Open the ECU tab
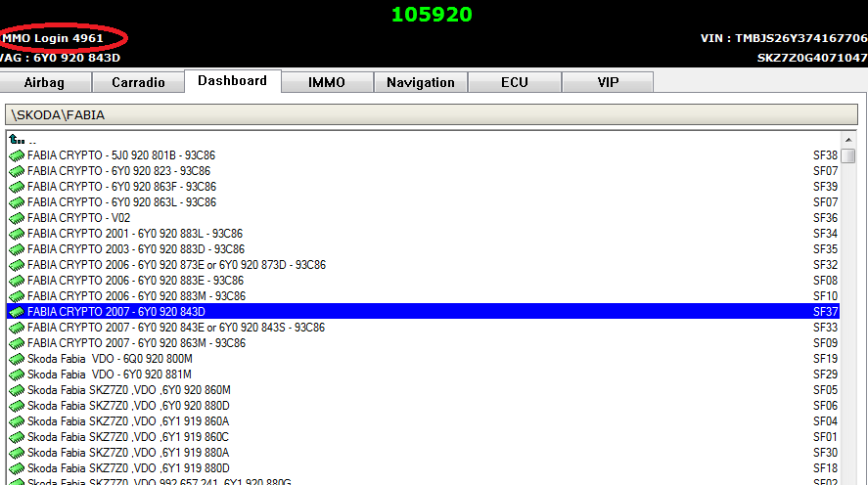Screen dimensions: 868x485 [515, 82]
